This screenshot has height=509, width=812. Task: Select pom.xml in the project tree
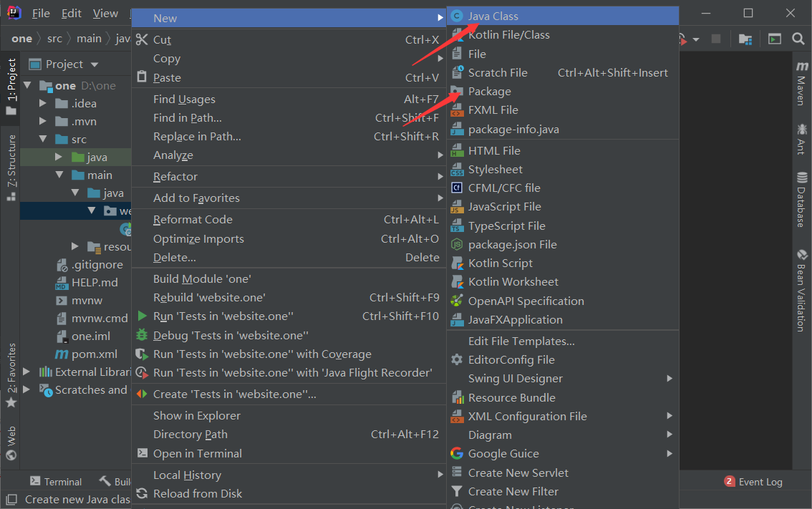coord(95,354)
